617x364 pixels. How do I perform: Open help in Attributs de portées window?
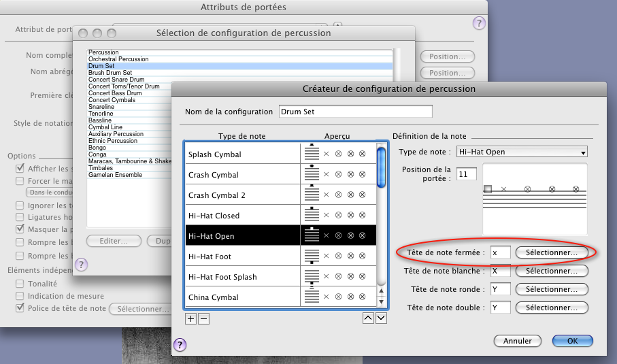pos(478,24)
